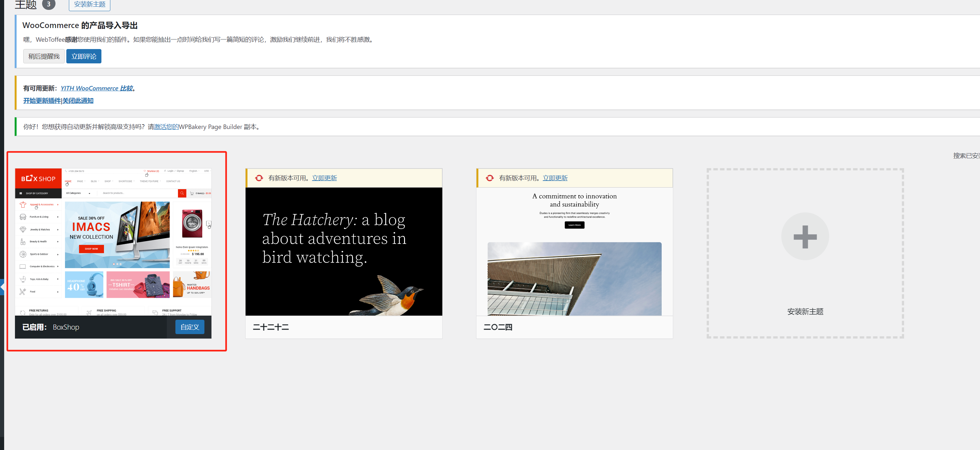The width and height of the screenshot is (980, 450).
Task: Expand the SHOP navigation dropdown
Action: (x=109, y=181)
